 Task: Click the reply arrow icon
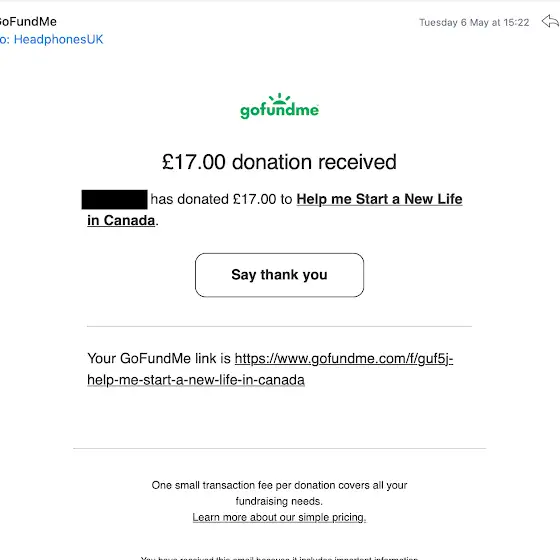550,21
